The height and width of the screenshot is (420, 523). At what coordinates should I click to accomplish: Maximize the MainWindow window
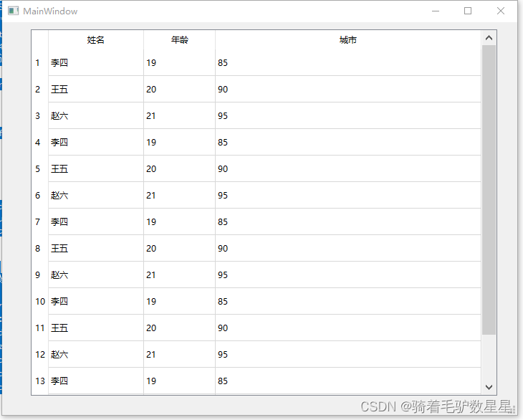coord(468,11)
